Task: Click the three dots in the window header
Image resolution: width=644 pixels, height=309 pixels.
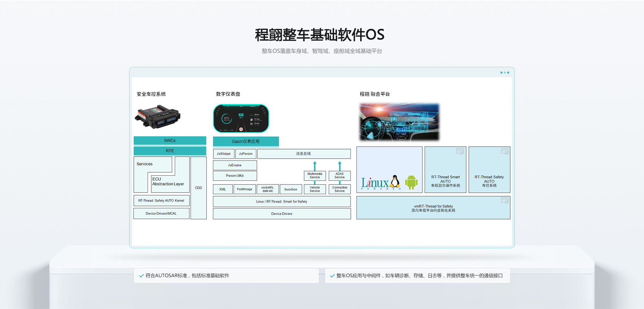Action: [x=505, y=73]
